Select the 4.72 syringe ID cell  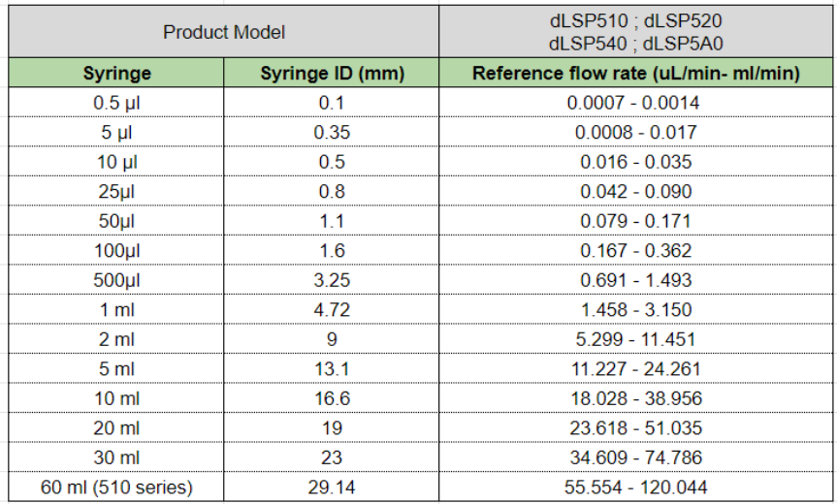[x=332, y=310]
